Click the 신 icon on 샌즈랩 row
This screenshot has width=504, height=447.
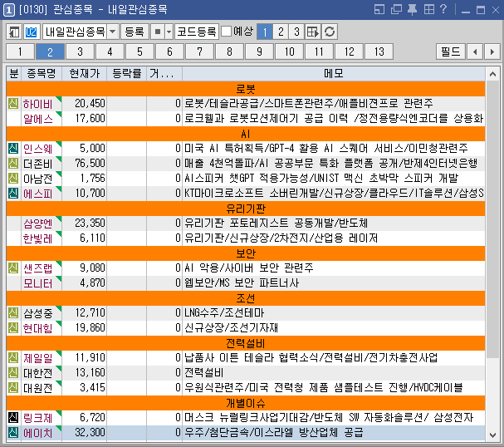pyautogui.click(x=13, y=268)
